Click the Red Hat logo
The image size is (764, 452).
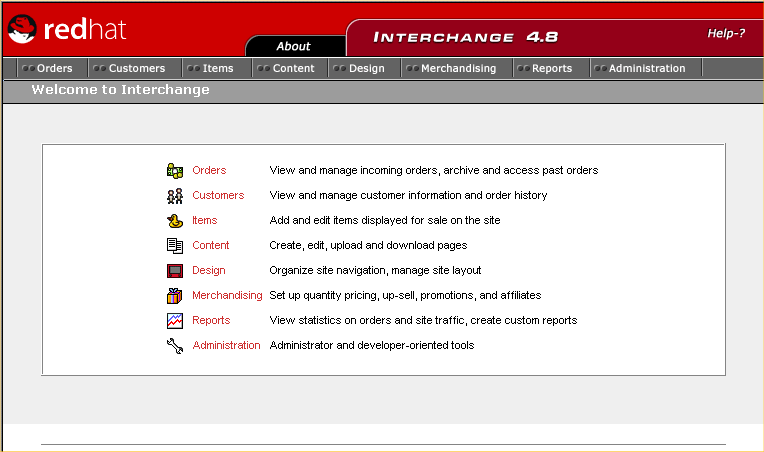67,29
